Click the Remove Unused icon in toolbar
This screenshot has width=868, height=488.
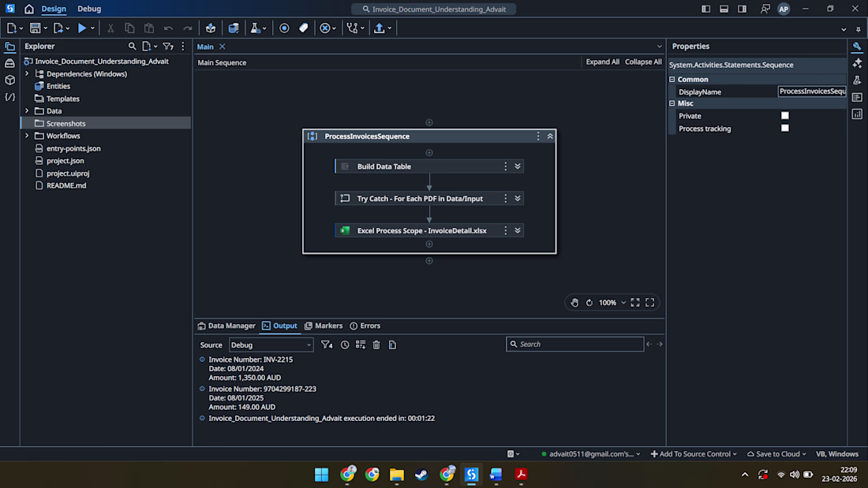pyautogui.click(x=325, y=28)
